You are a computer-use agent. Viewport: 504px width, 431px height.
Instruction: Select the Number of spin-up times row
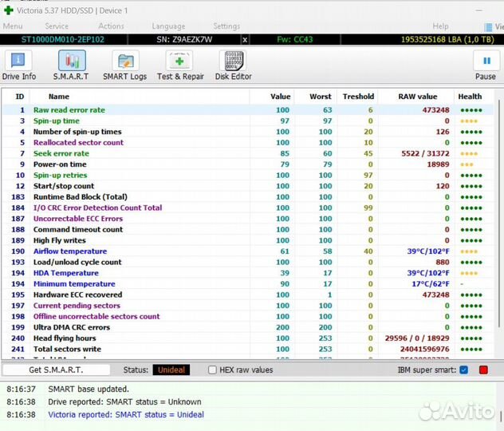247,132
